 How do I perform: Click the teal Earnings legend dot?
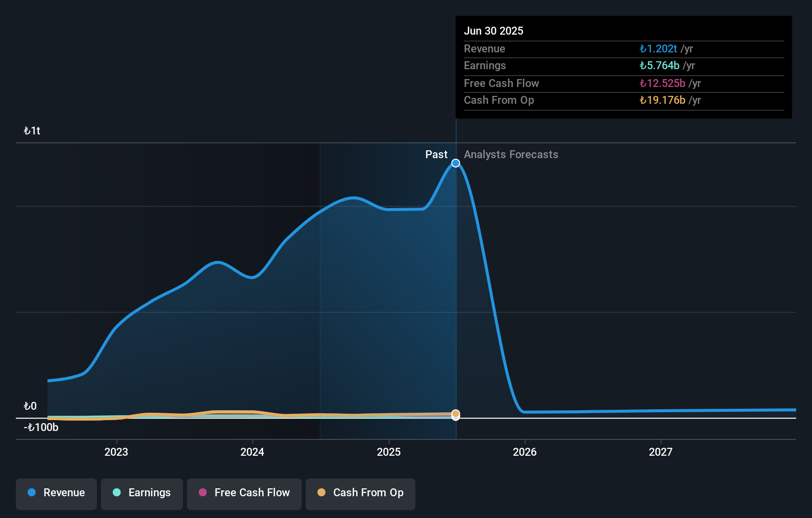coord(117,492)
